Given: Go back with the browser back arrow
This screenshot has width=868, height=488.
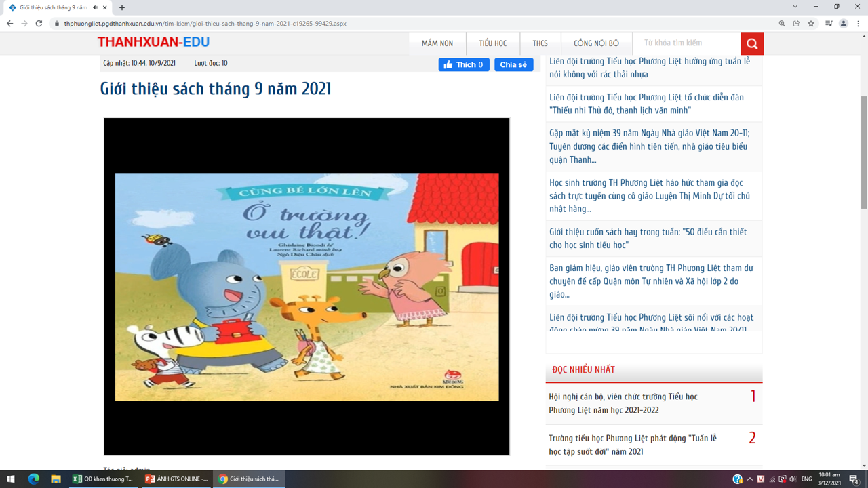Looking at the screenshot, I should point(9,24).
